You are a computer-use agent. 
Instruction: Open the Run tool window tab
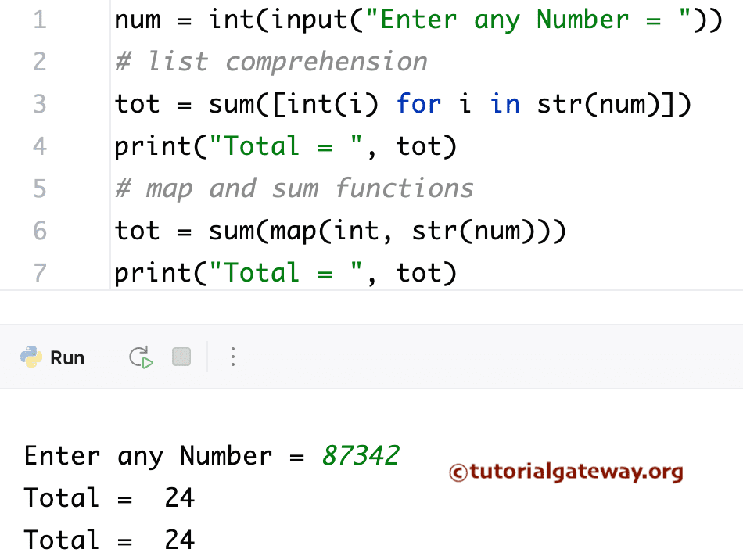(67, 357)
